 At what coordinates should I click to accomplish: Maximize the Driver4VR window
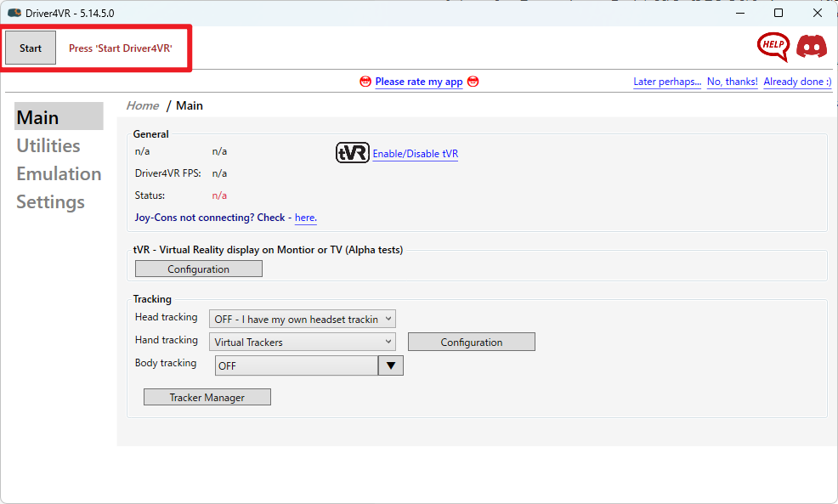click(x=779, y=13)
